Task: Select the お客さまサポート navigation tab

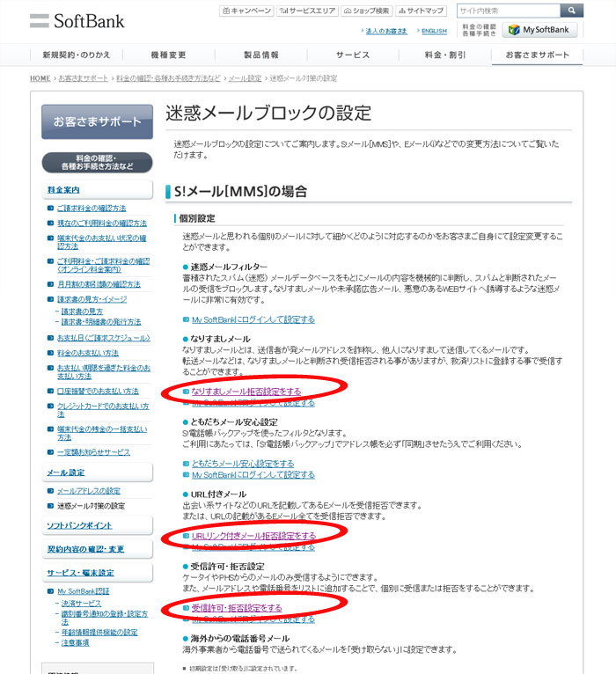Action: 537,55
